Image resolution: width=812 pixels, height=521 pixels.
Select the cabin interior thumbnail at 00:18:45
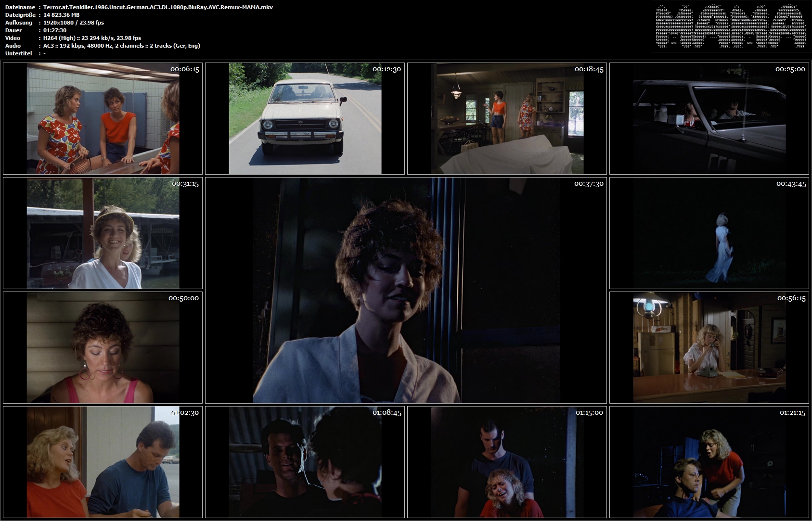[507, 118]
